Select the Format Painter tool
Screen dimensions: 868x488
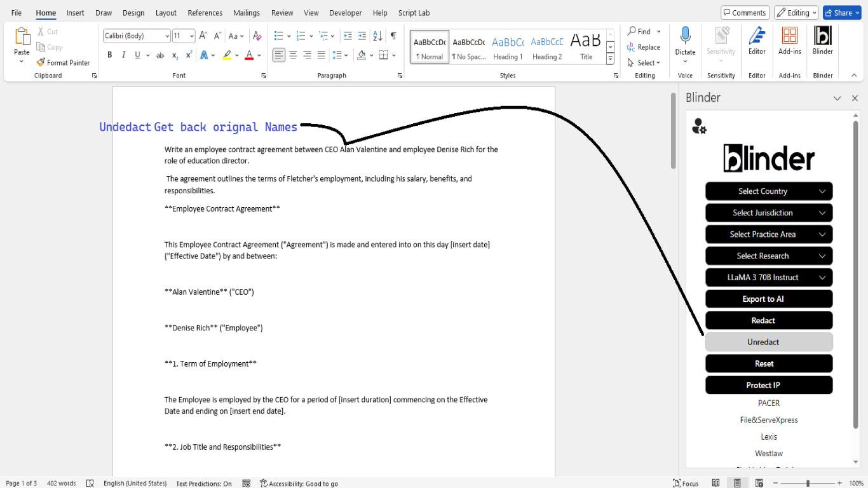tap(64, 62)
